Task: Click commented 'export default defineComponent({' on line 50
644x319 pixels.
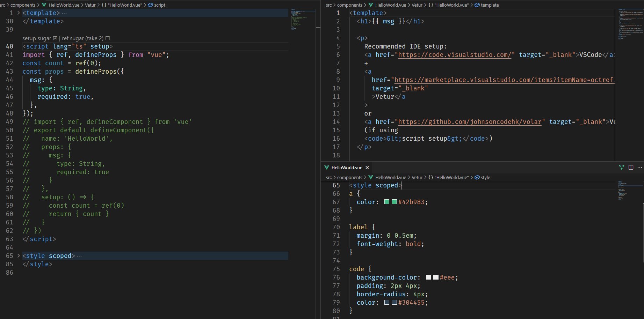Action: (x=94, y=130)
